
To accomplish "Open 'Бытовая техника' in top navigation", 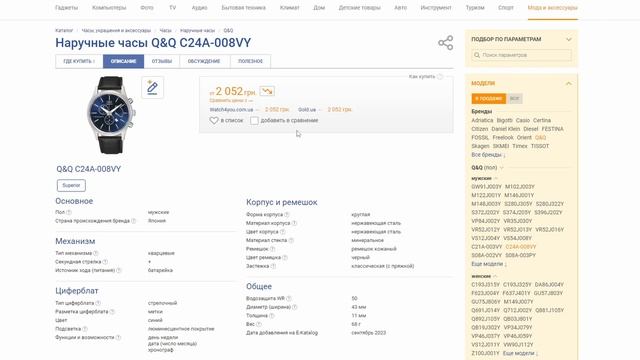I will pos(244,8).
